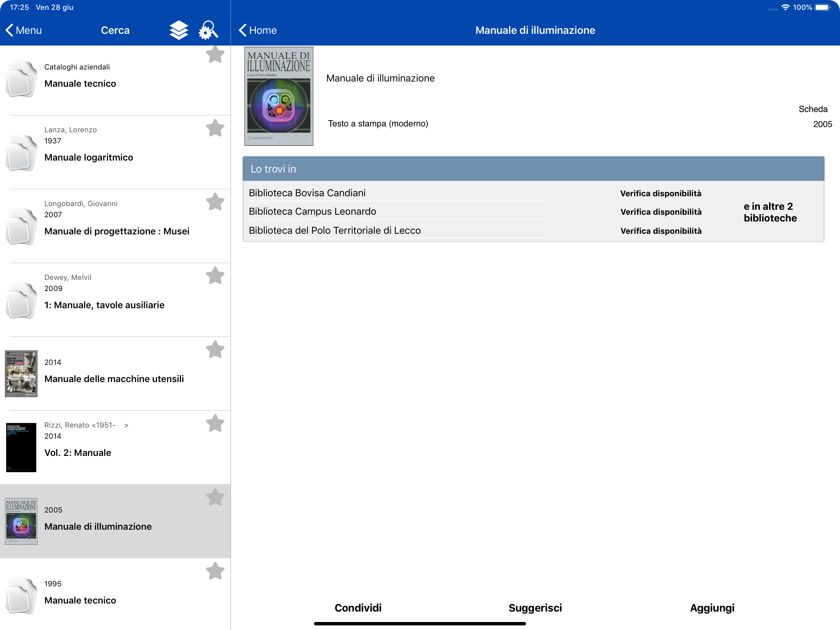Select Vol. 2: Manuale result title
840x630 pixels.
click(x=77, y=453)
